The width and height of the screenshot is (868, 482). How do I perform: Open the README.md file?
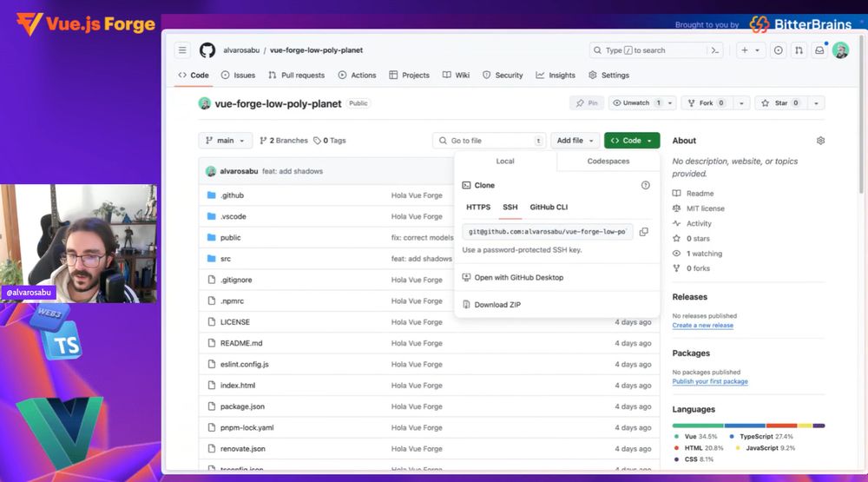click(241, 343)
